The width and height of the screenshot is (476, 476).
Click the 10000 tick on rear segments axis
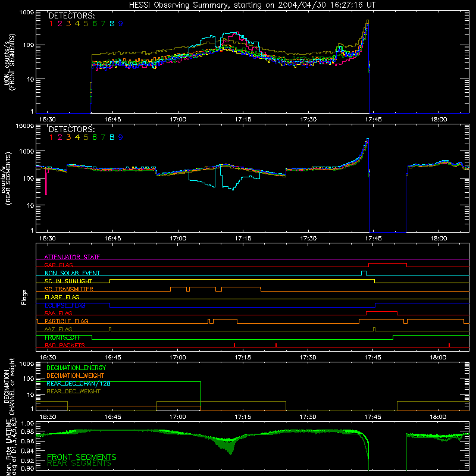tap(25, 126)
